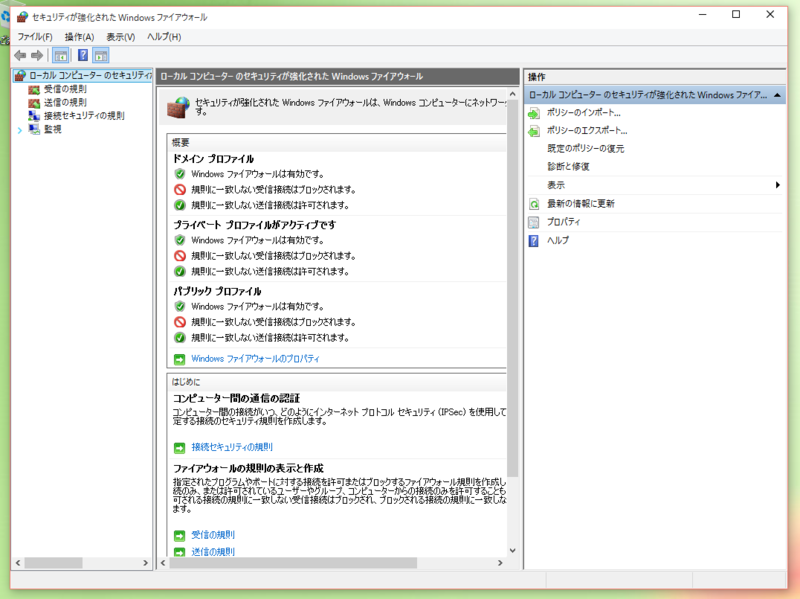Viewport: 800px width, 599px height.
Task: Click the 接続セキュリティの規則 tree icon
Action: click(x=34, y=116)
